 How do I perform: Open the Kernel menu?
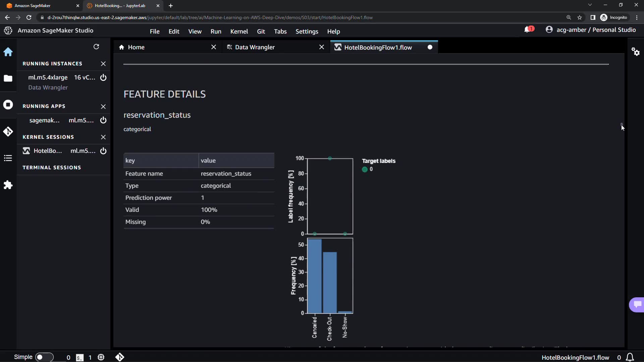[239, 31]
